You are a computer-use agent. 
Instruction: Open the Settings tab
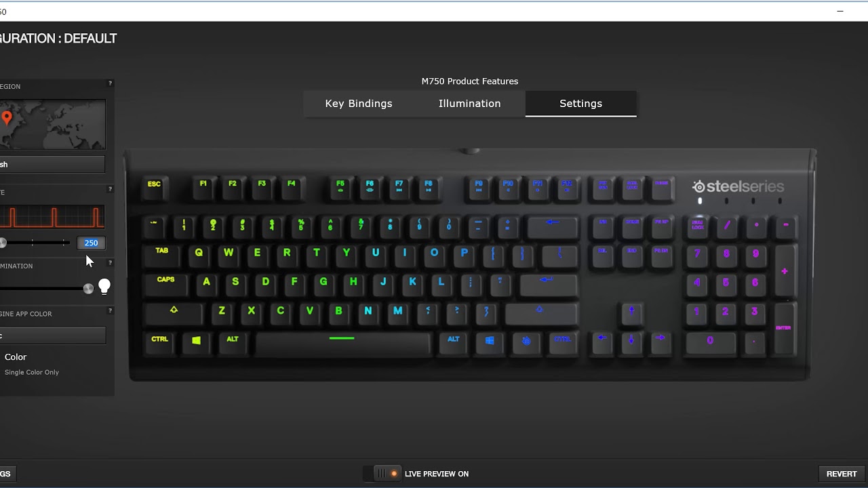click(580, 104)
